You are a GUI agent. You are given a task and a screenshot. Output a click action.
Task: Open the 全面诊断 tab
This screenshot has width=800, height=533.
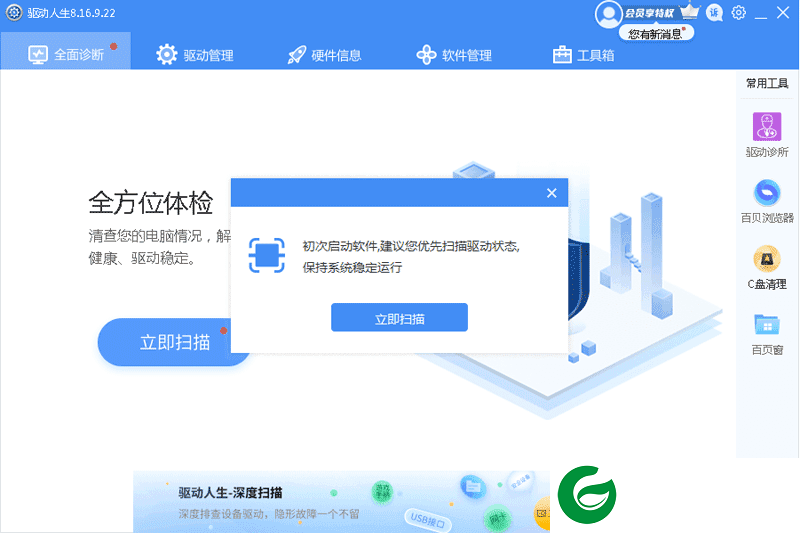click(x=66, y=53)
